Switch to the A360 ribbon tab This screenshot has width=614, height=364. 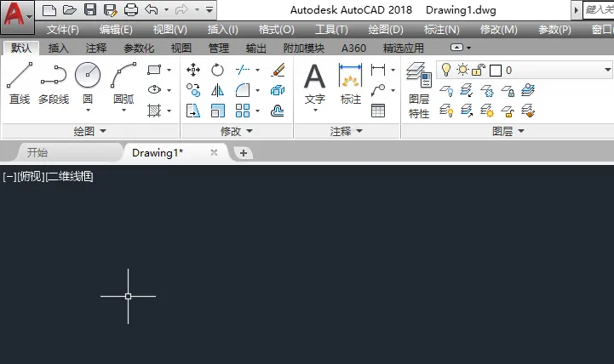[x=353, y=48]
